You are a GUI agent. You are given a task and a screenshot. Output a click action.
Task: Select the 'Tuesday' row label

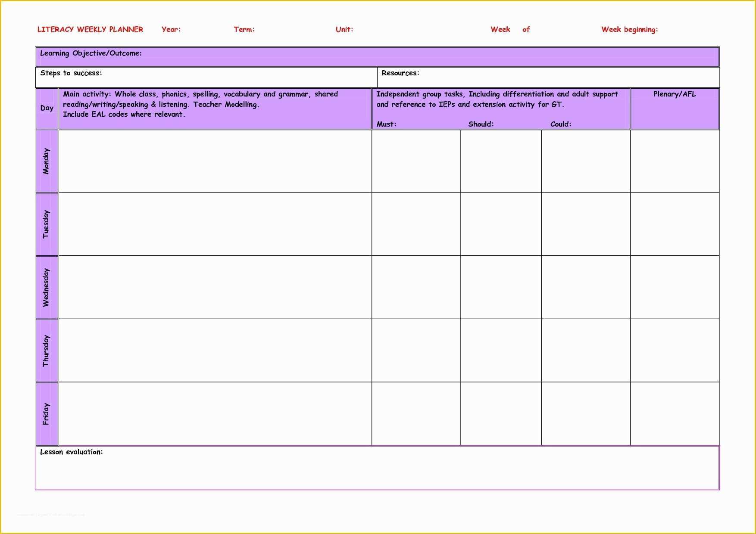tap(47, 224)
